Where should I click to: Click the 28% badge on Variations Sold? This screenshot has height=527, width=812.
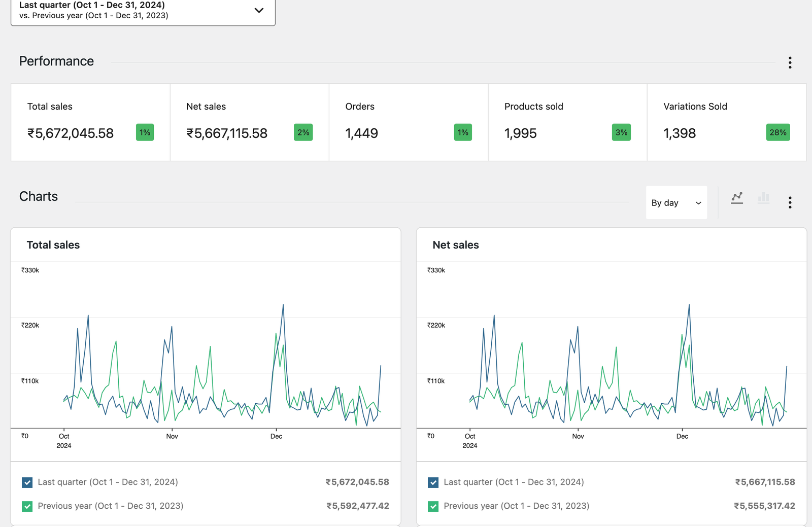(778, 132)
